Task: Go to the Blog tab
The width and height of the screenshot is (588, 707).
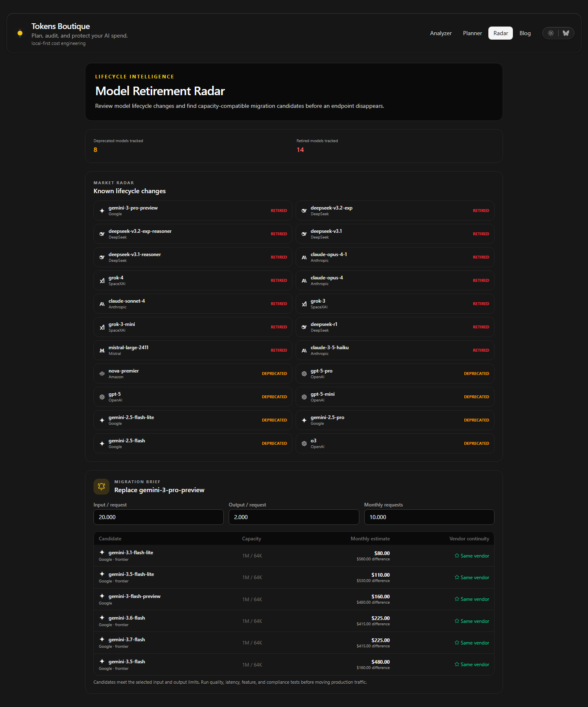Action: [x=525, y=33]
